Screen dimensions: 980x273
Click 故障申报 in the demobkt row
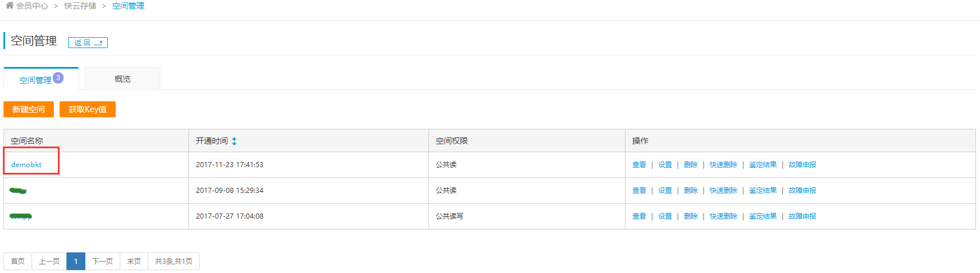tap(802, 165)
